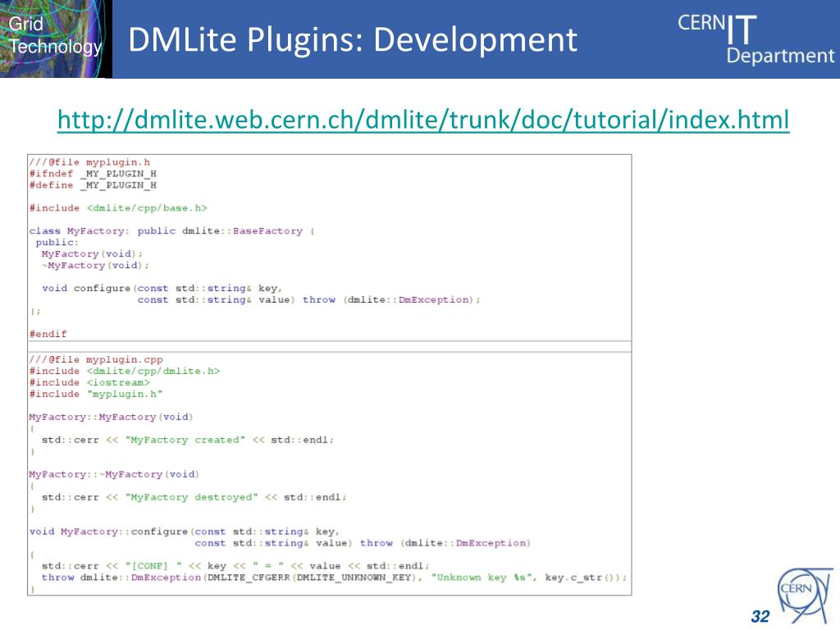The image size is (840, 630).
Task: Open the dmlite tutorial index.html link
Action: 423,120
